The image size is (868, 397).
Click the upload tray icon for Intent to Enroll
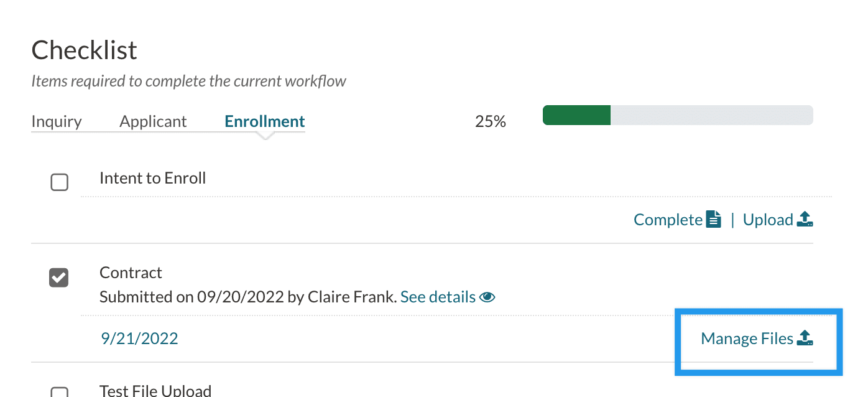point(805,220)
